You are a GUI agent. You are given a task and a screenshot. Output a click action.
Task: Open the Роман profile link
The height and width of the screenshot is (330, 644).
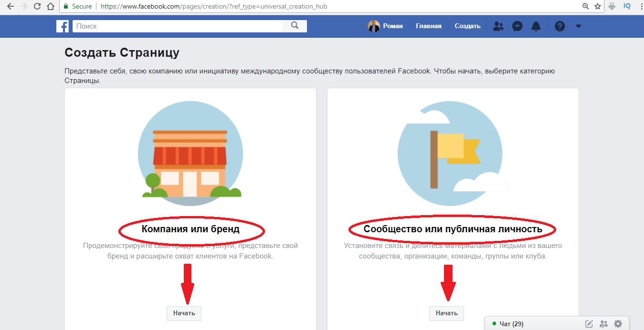tap(386, 26)
